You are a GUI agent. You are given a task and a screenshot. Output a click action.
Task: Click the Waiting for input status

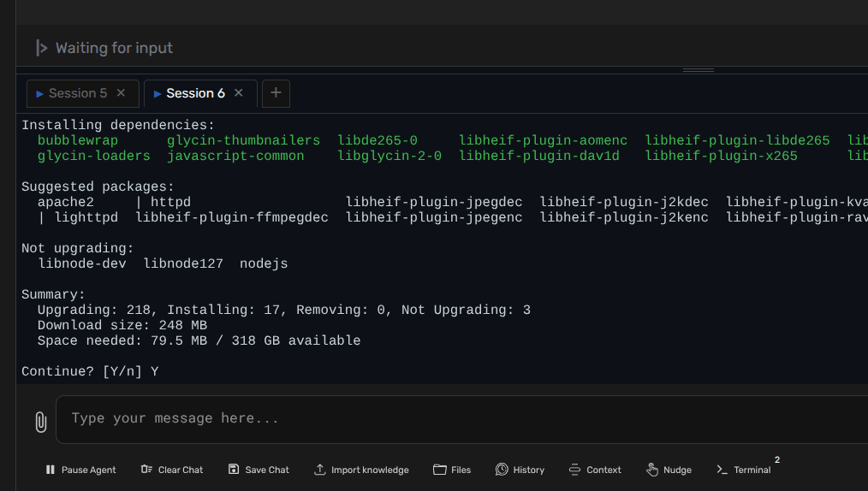point(114,48)
